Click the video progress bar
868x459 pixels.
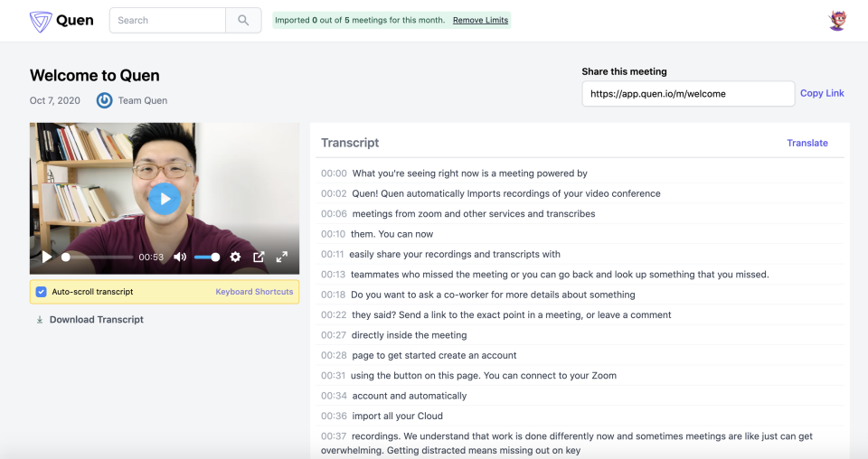tap(97, 258)
